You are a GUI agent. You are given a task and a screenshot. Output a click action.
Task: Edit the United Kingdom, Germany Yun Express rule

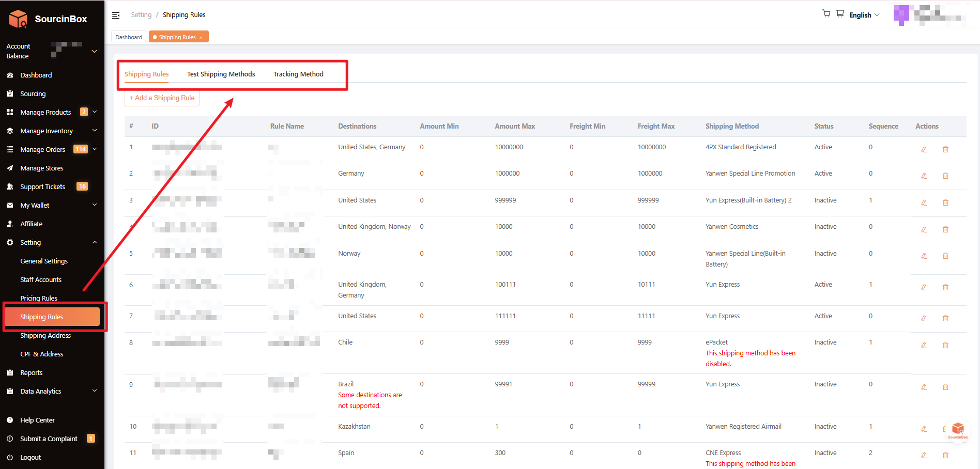click(x=924, y=288)
